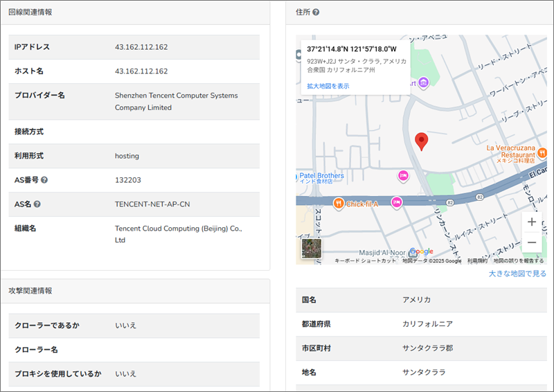554x392 pixels.
Task: Click Tencent Cloud Computing (Beijing) organization value
Action: tap(179, 234)
